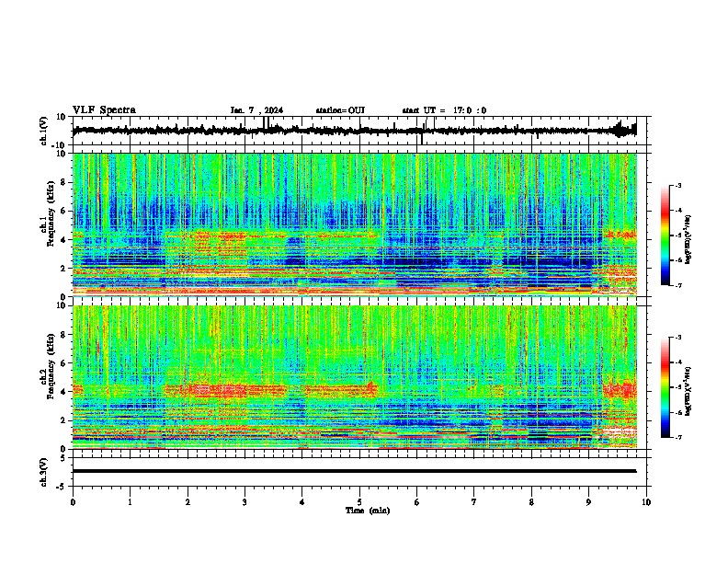Click the 'start UT = 17:0 :0' text

(x=444, y=110)
